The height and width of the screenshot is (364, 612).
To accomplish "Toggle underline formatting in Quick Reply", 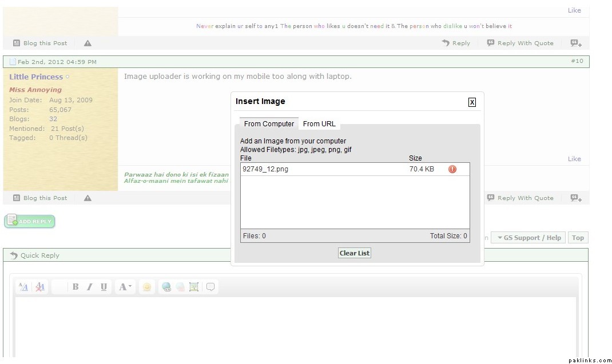I will click(104, 287).
